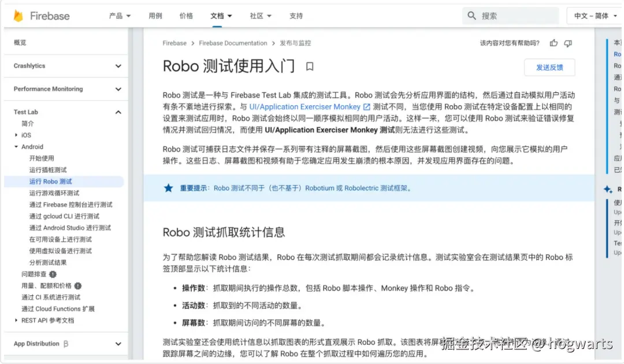Click the star icon next to 重要提示
The image size is (624, 364).
tap(168, 187)
